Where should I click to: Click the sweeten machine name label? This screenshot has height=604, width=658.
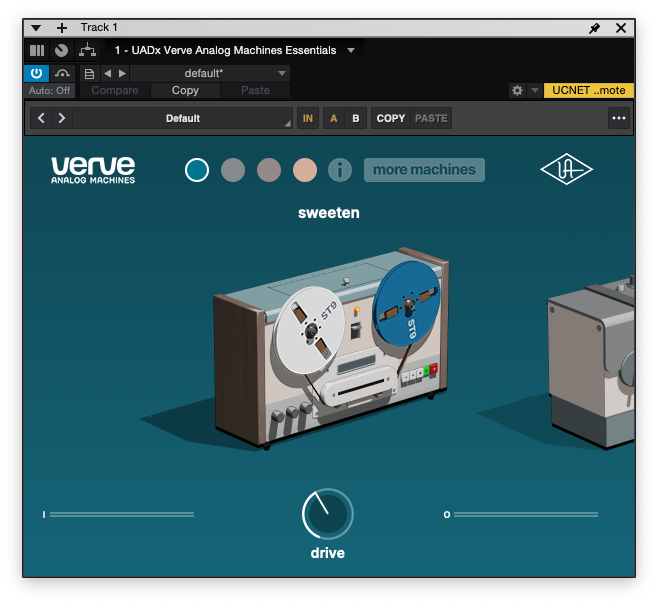pyautogui.click(x=329, y=213)
